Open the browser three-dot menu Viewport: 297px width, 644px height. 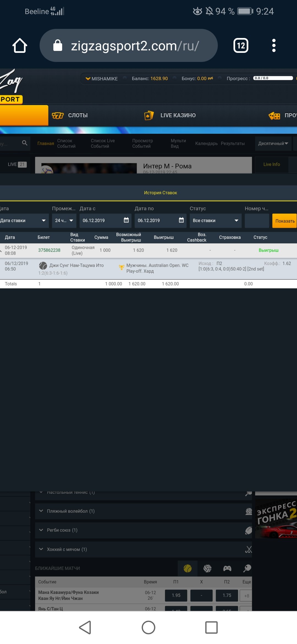pos(274,45)
